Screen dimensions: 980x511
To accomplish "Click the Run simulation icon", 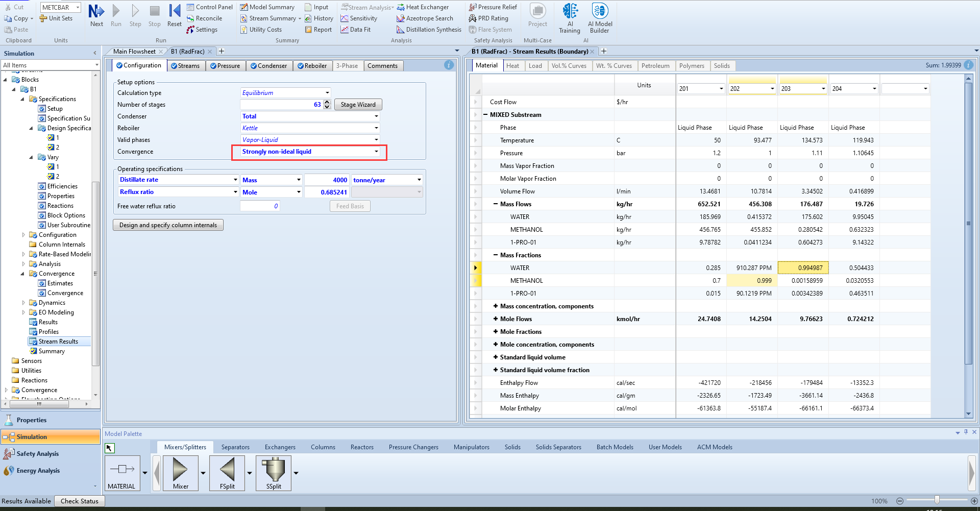I will pos(116,15).
